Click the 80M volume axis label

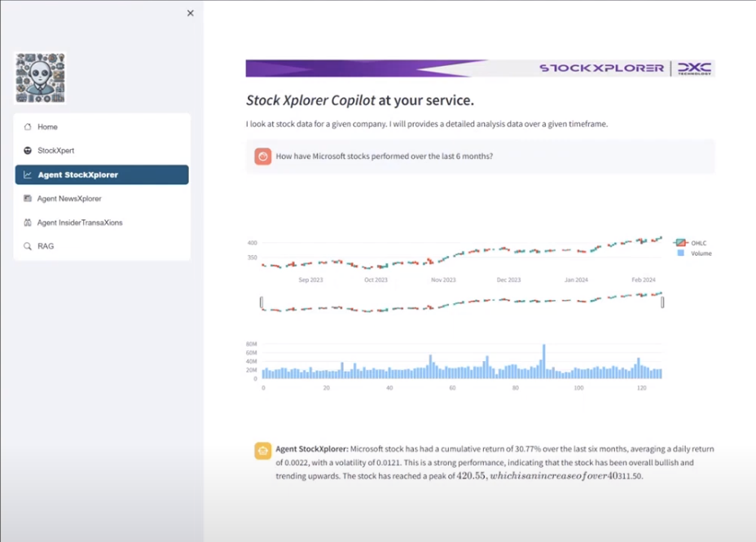tap(251, 344)
